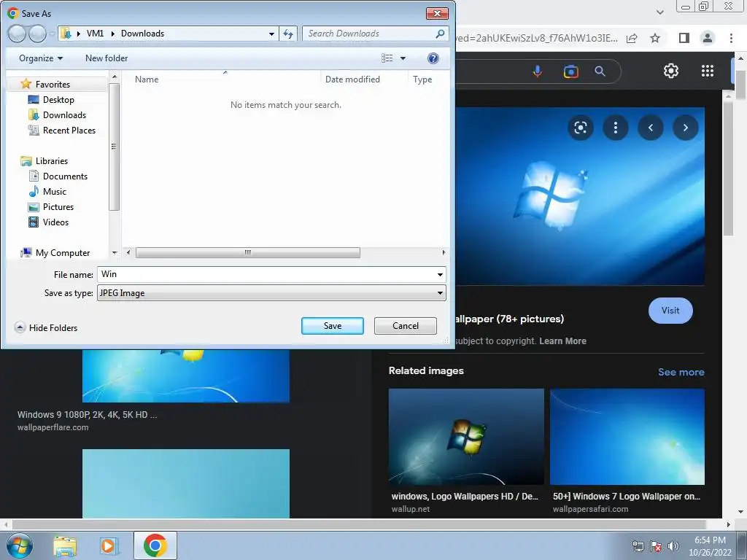747x560 pixels.
Task: Go back with the dialog Back arrow
Action: [18, 34]
